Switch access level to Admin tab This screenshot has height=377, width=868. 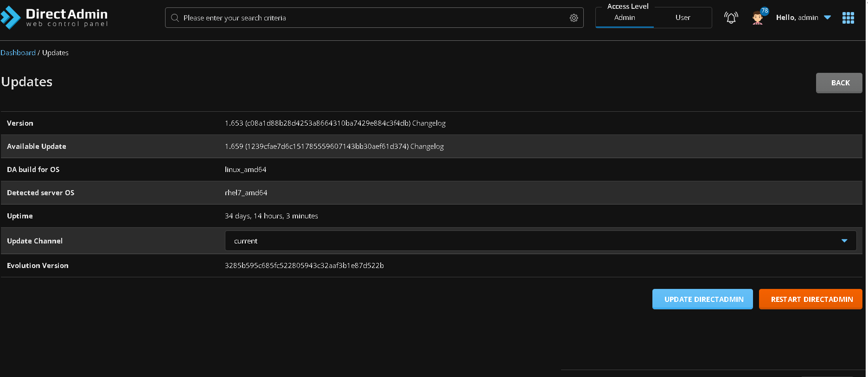625,18
